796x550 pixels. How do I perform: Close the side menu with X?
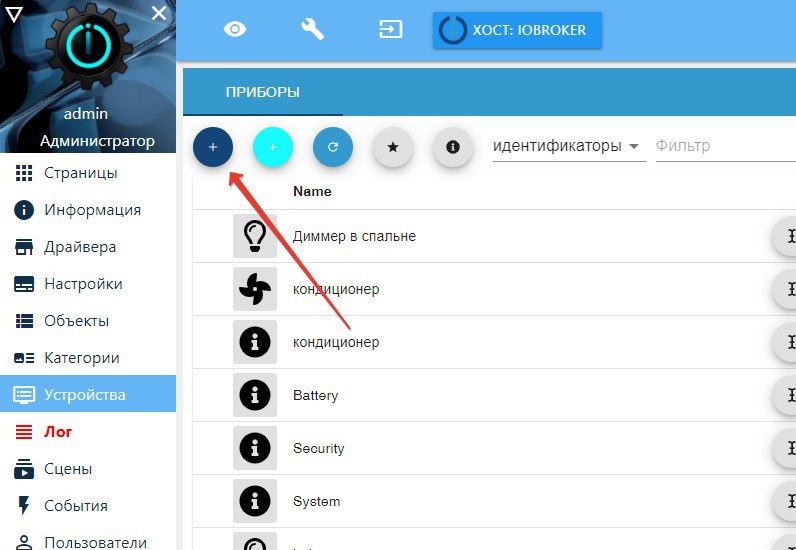coord(159,13)
